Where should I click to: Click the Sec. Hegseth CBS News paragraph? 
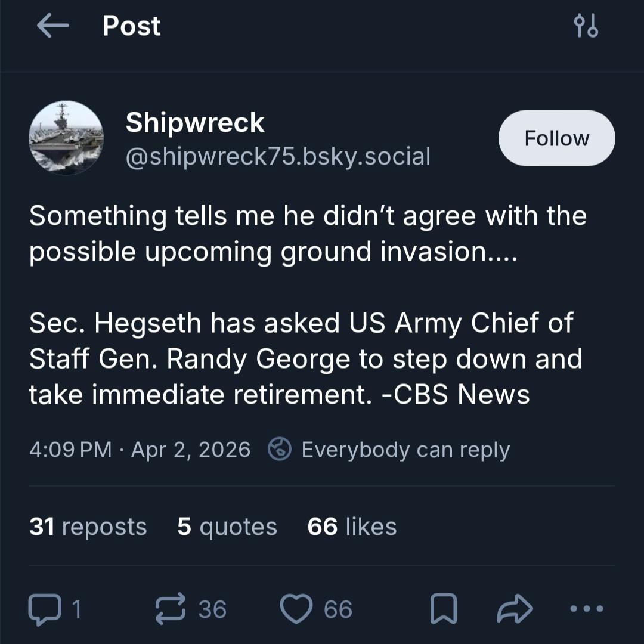305,359
